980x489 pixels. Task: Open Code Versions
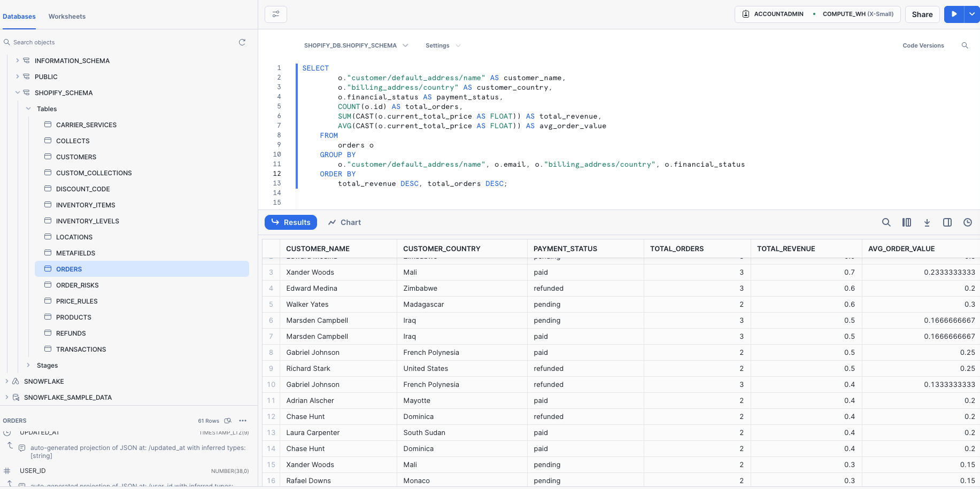point(923,45)
